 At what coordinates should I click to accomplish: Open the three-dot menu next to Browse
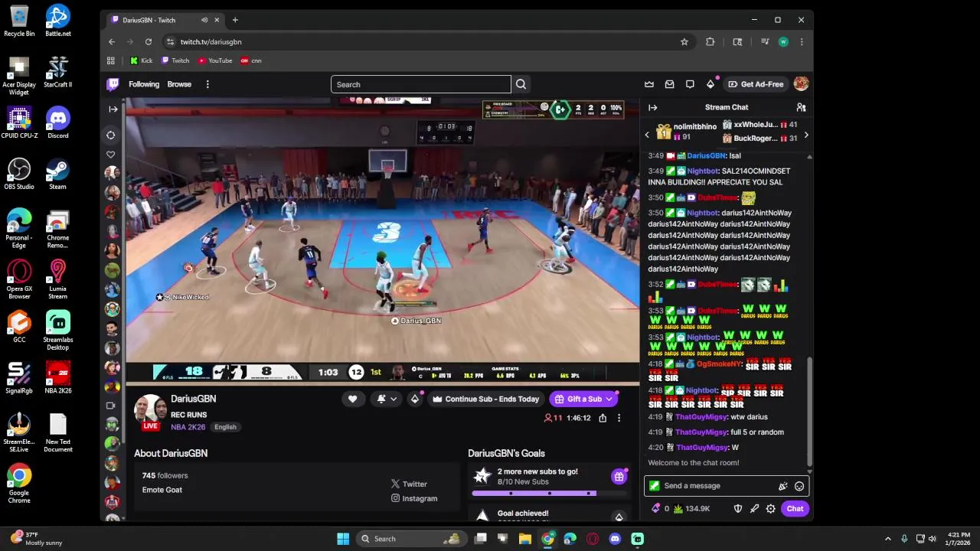[207, 84]
